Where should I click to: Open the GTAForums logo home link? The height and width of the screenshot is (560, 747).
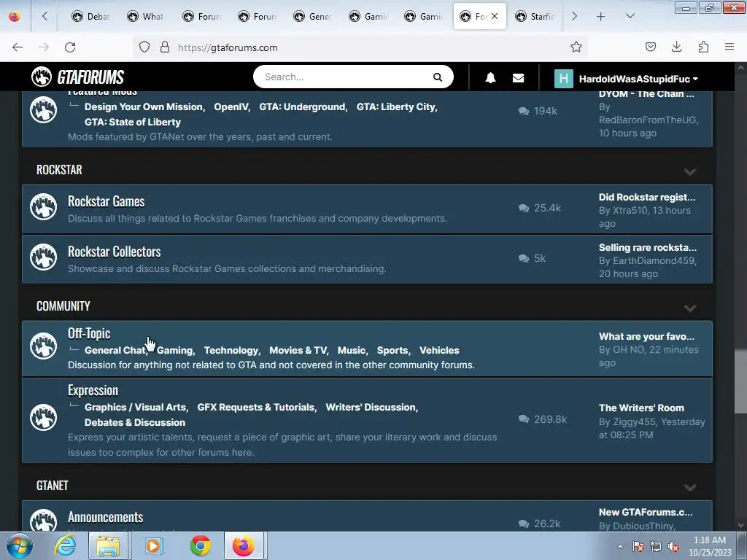pyautogui.click(x=77, y=77)
